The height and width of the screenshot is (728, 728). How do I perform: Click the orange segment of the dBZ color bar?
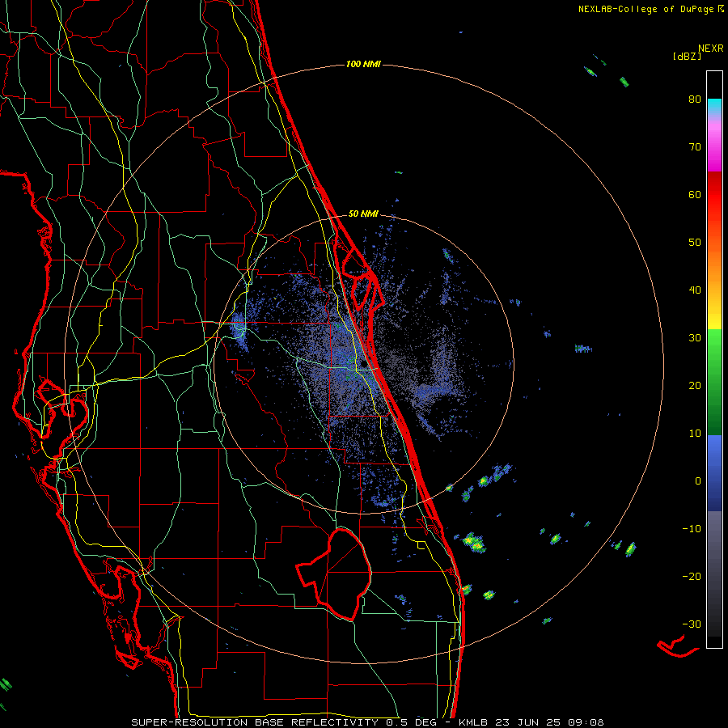pyautogui.click(x=714, y=265)
